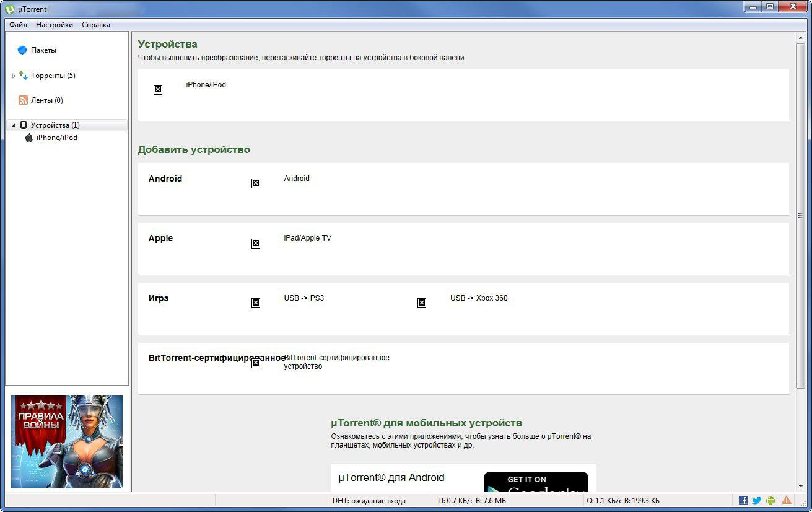Add the BitTorrent-сертифицированное устройство device
Screen dimensions: 812x512
pyautogui.click(x=336, y=362)
